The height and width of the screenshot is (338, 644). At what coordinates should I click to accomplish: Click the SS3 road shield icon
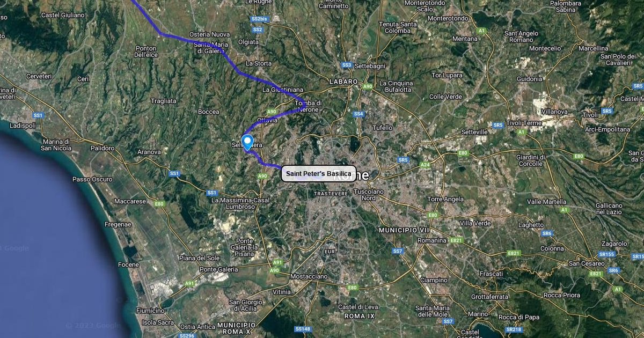coord(346,65)
